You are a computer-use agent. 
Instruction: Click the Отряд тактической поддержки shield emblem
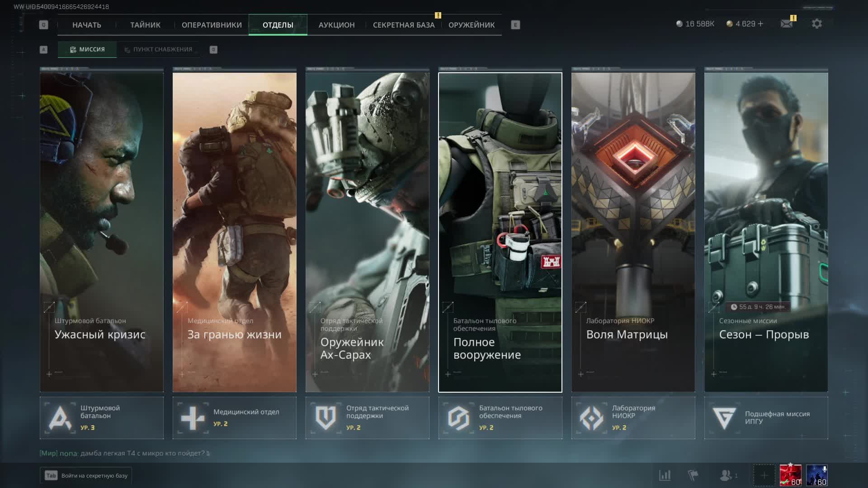point(325,418)
